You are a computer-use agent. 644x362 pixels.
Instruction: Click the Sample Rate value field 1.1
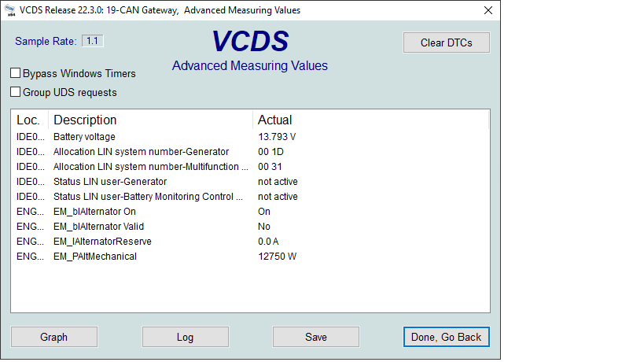93,41
